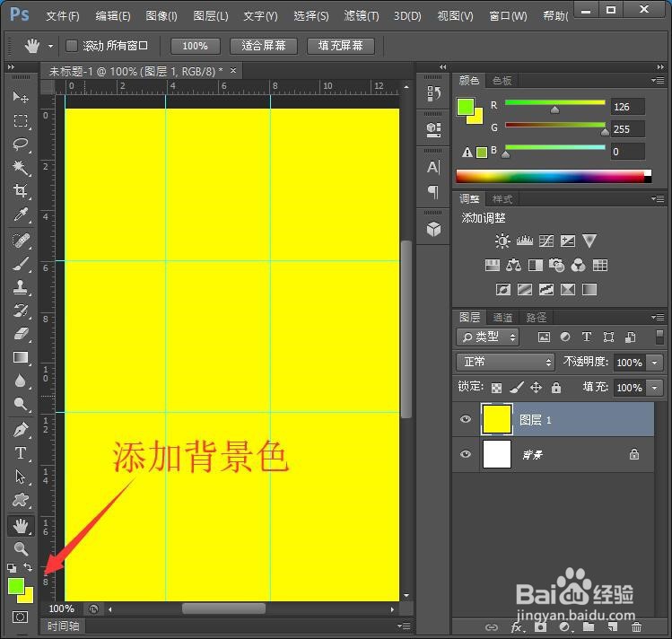Open Color panel options menu
Screen dimensions: 672x639
click(658, 80)
